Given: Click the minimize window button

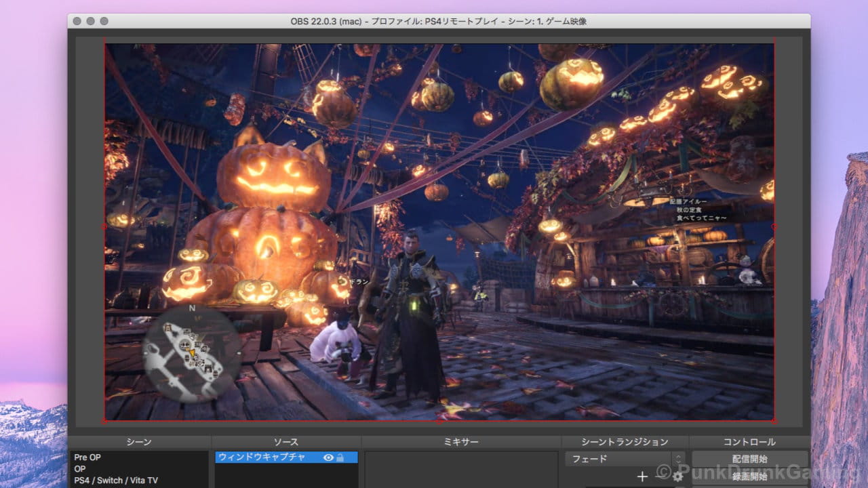Looking at the screenshot, I should [91, 21].
